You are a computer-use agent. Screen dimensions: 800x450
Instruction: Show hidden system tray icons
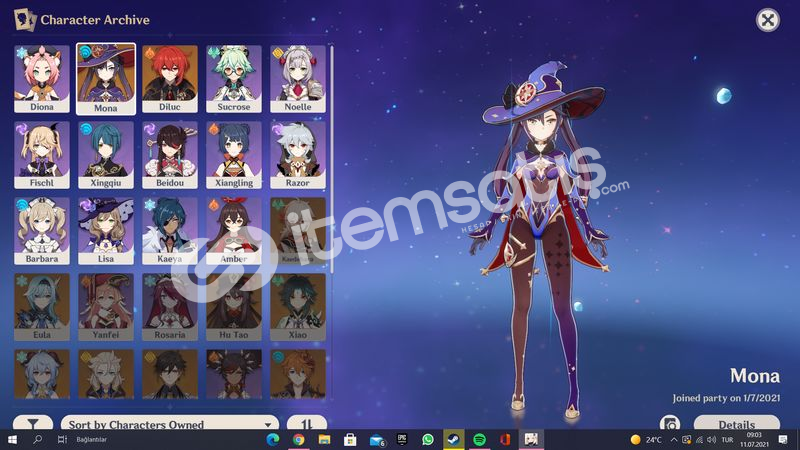[x=674, y=439]
